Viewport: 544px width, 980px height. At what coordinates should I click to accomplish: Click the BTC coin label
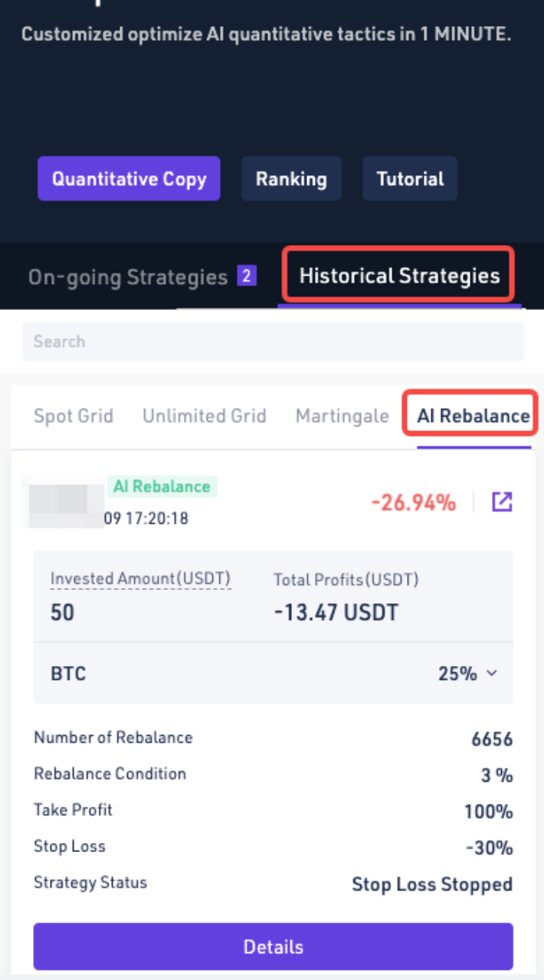(68, 674)
